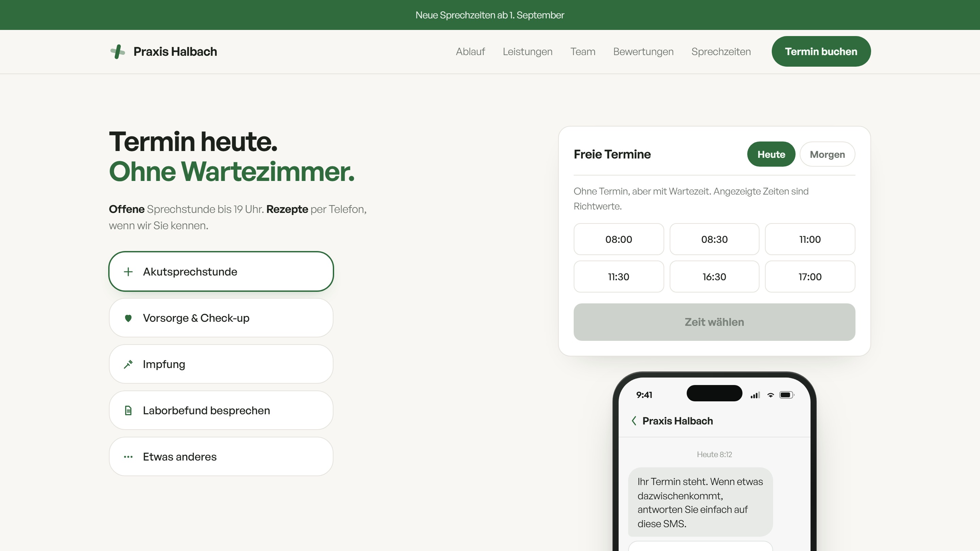Click the three-dots icon beside Etwas anderes
Screen dimensions: 980x551
pos(128,457)
